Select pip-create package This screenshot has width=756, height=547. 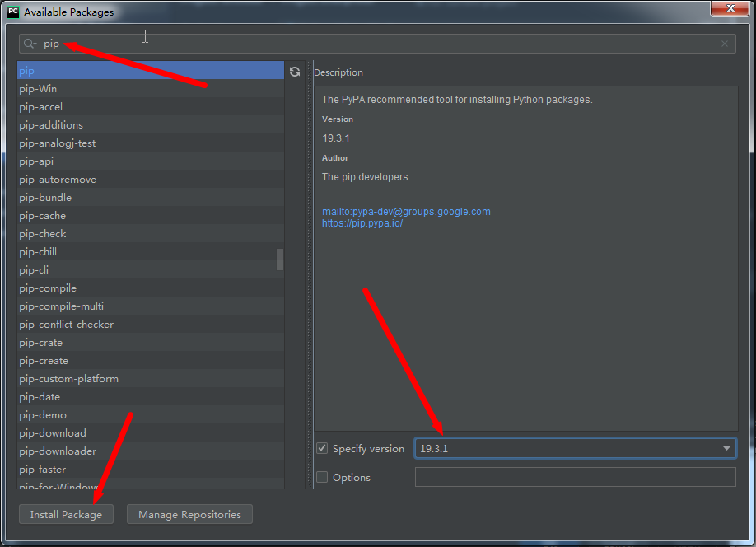tap(151, 361)
